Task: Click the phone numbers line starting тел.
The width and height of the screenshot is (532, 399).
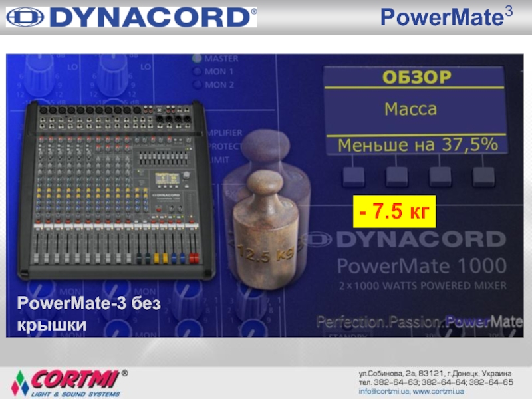Action: pyautogui.click(x=436, y=382)
